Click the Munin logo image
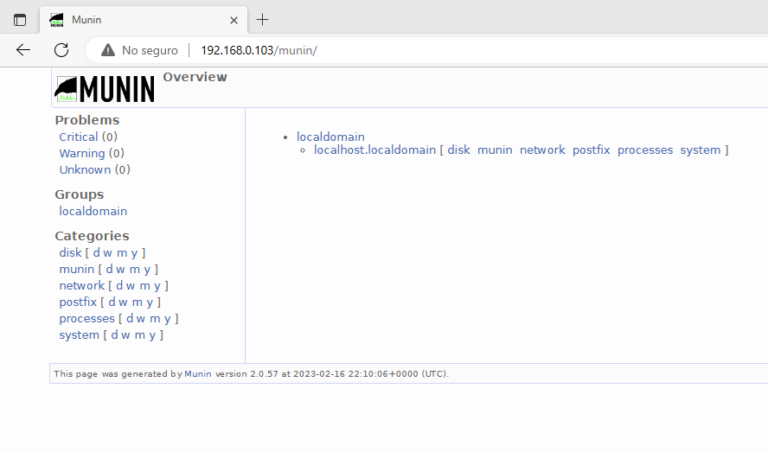The image size is (768, 452). tap(105, 89)
